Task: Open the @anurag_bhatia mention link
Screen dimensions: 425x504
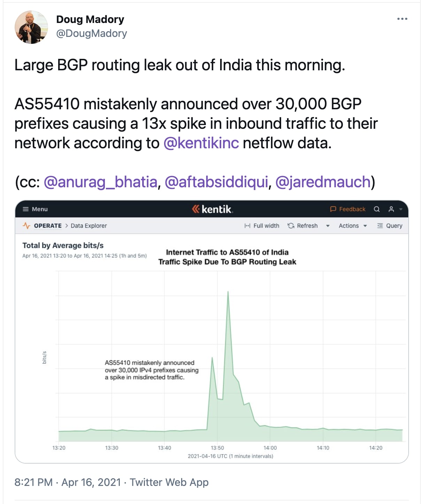Action: click(x=101, y=182)
